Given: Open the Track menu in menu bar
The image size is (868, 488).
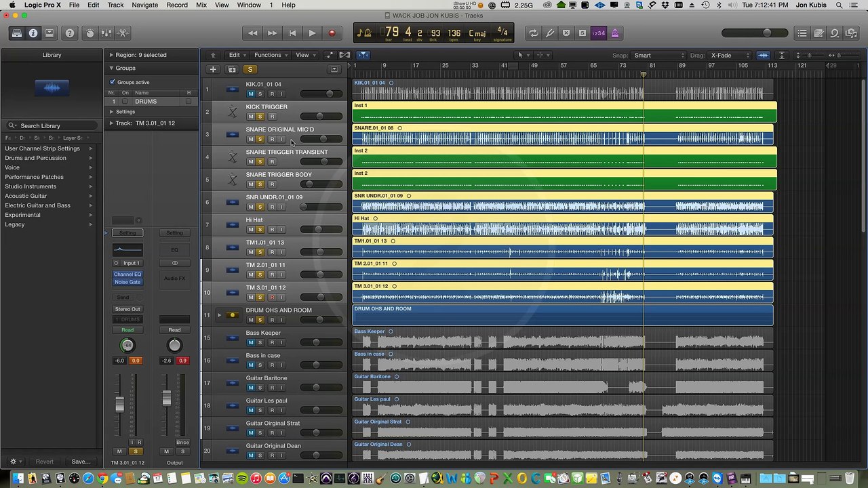Looking at the screenshot, I should (116, 5).
